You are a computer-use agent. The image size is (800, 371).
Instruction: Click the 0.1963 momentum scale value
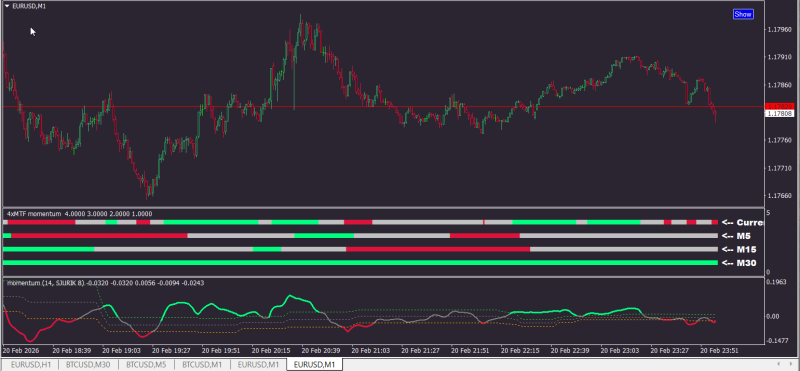point(777,282)
